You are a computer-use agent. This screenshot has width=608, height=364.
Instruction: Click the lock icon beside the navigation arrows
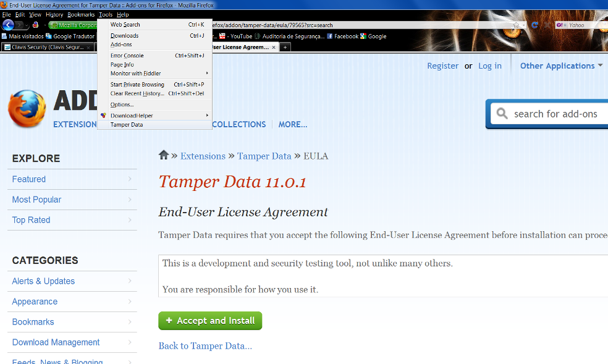35,25
